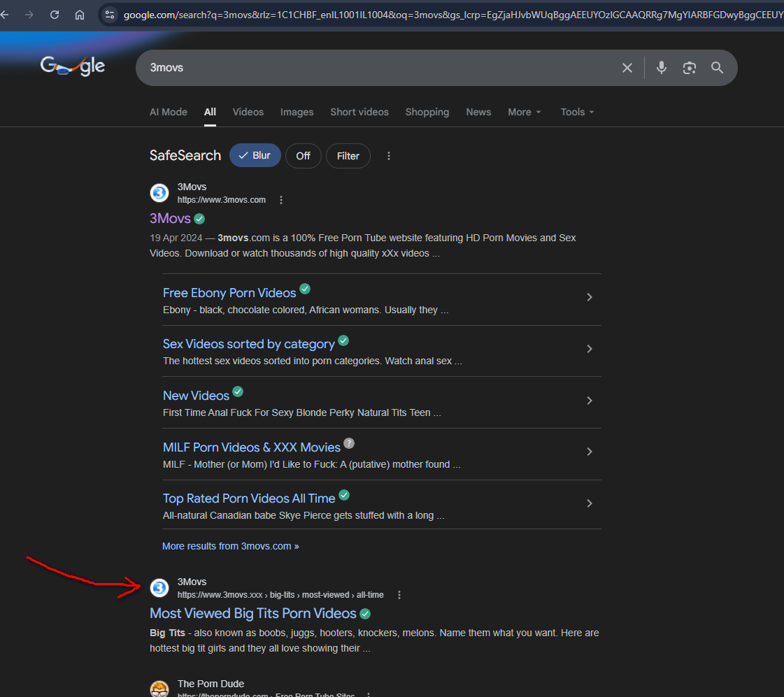The height and width of the screenshot is (697, 784).
Task: Open the Tools dropdown
Action: tap(577, 112)
